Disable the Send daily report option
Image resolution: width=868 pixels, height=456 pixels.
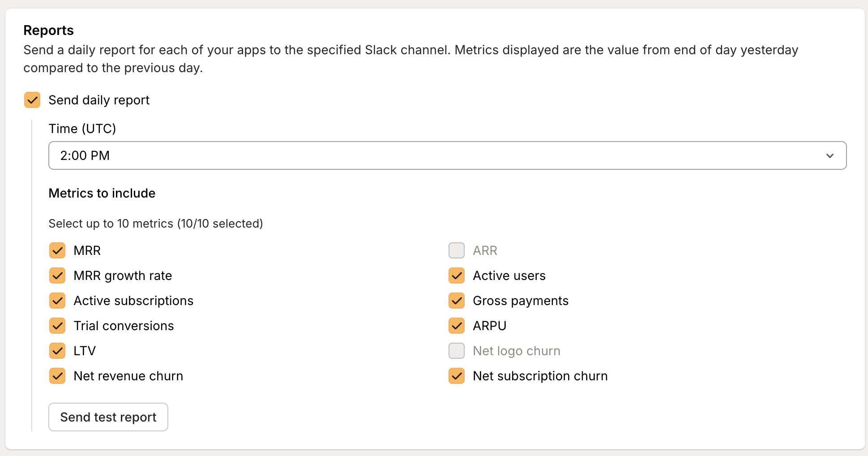pyautogui.click(x=32, y=100)
